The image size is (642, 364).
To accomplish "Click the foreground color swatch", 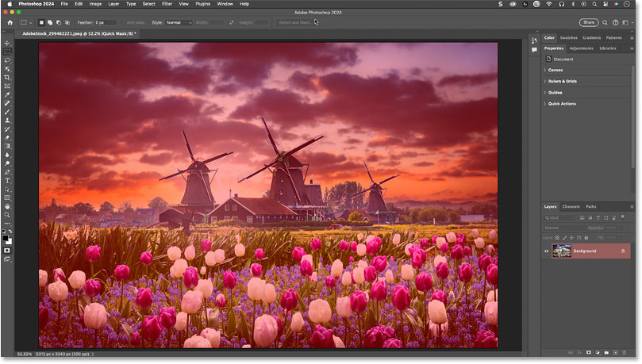I will pos(6,238).
